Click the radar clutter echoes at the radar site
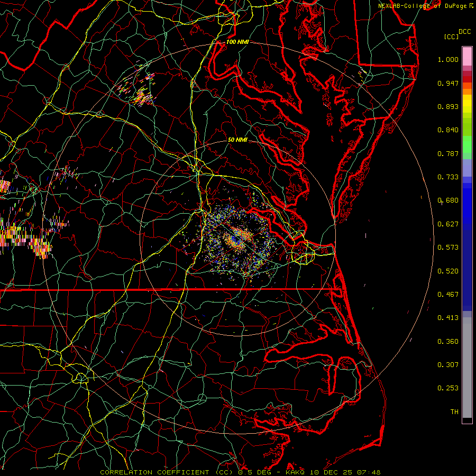476x476 pixels. (237, 239)
